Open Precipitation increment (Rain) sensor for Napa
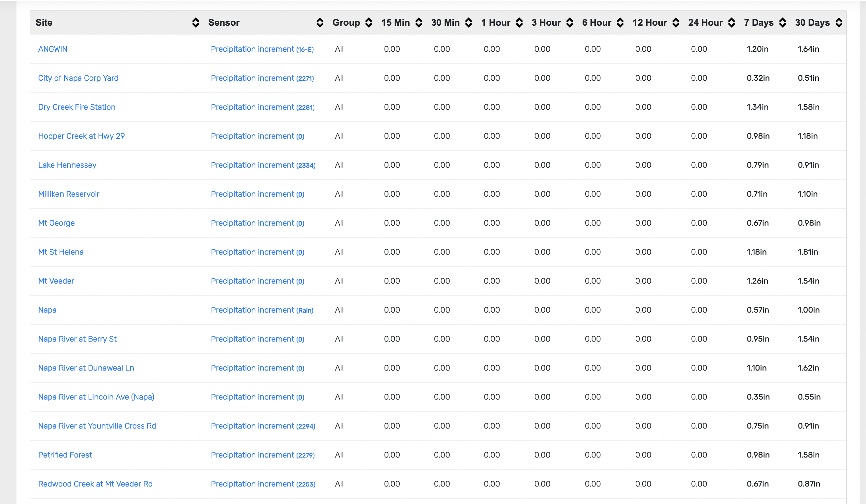Image resolution: width=866 pixels, height=504 pixels. coord(262,310)
